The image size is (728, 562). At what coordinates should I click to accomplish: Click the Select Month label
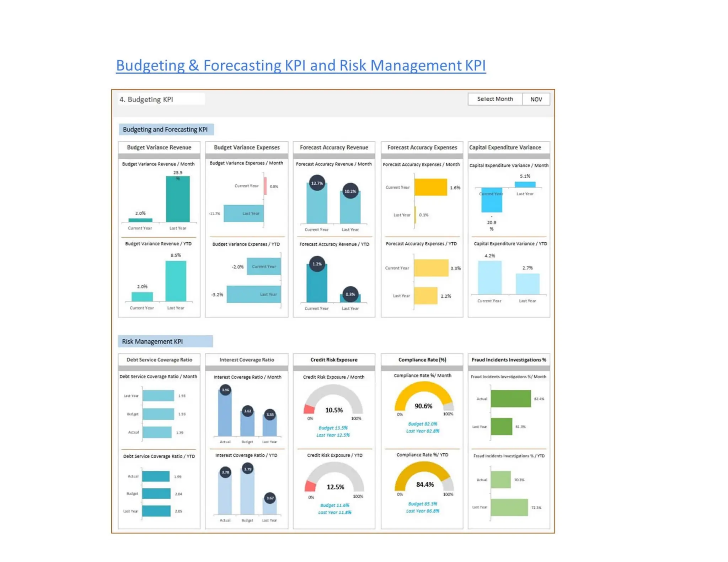(495, 99)
